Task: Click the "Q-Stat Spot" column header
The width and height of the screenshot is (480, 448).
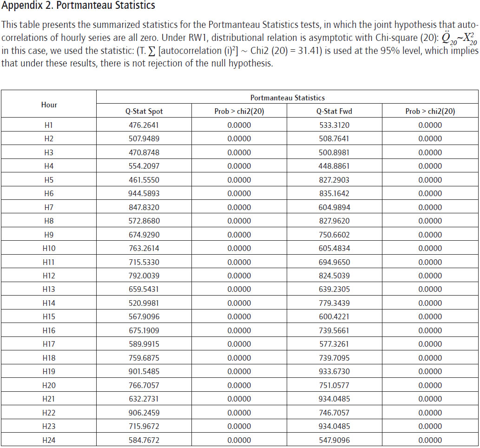Action: tap(143, 111)
